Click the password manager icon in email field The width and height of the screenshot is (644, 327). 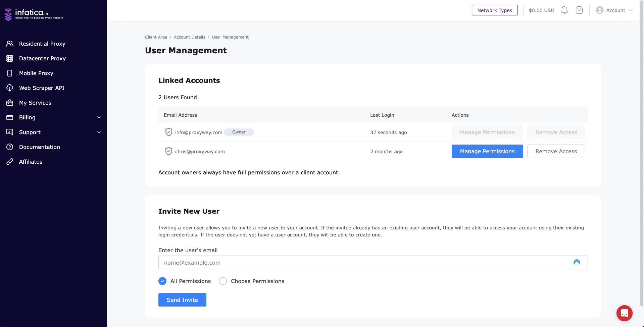577,262
